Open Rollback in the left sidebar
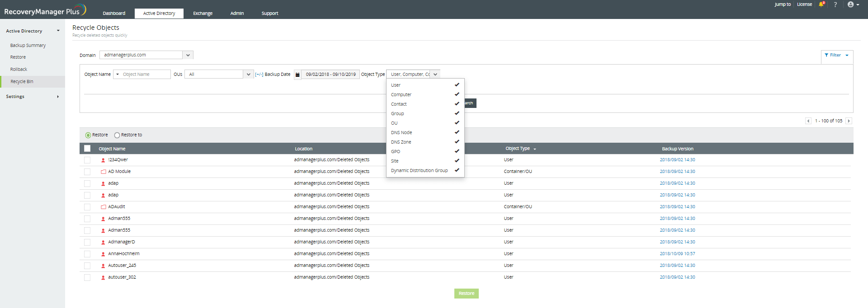868x308 pixels. (19, 70)
